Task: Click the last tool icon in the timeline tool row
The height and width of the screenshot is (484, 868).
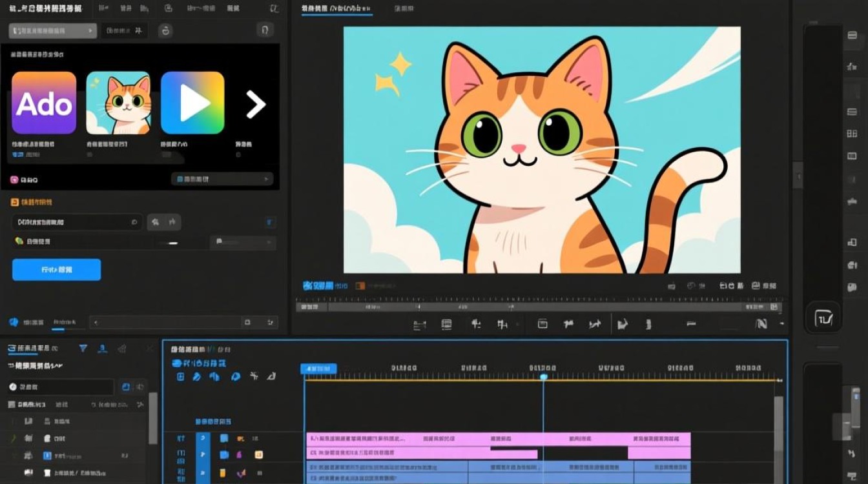Action: (272, 376)
